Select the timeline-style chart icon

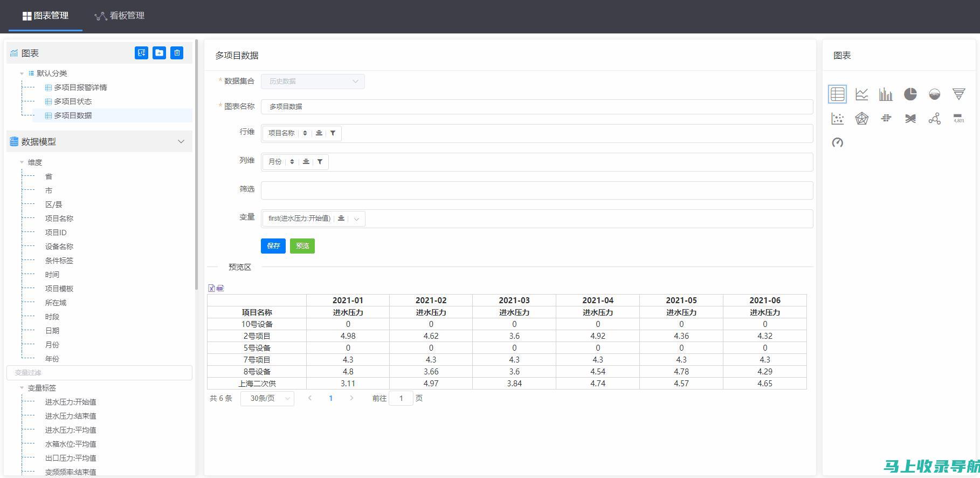[x=886, y=118]
